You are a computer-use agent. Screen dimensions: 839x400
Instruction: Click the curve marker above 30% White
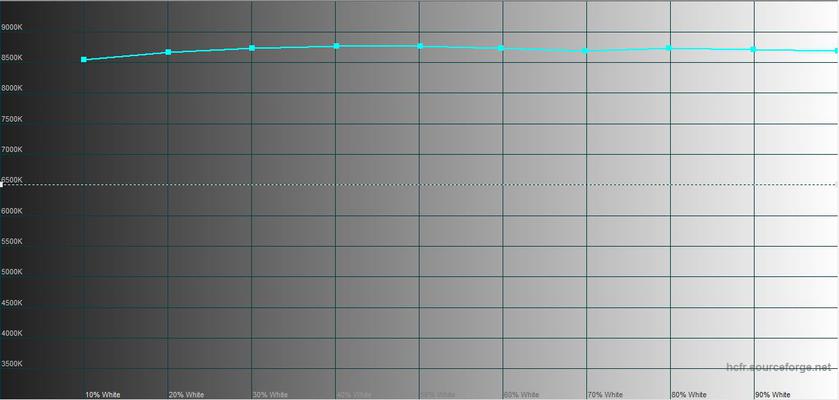252,48
